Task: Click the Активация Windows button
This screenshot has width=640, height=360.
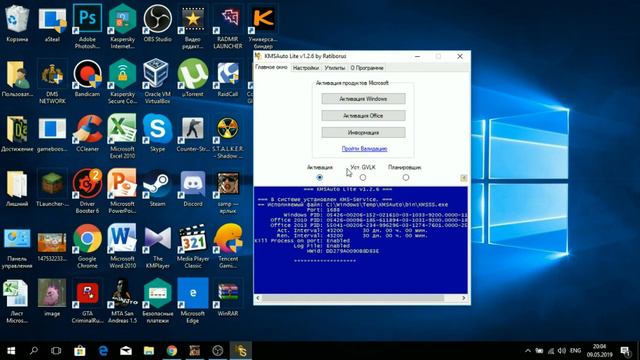Action: pos(363,99)
